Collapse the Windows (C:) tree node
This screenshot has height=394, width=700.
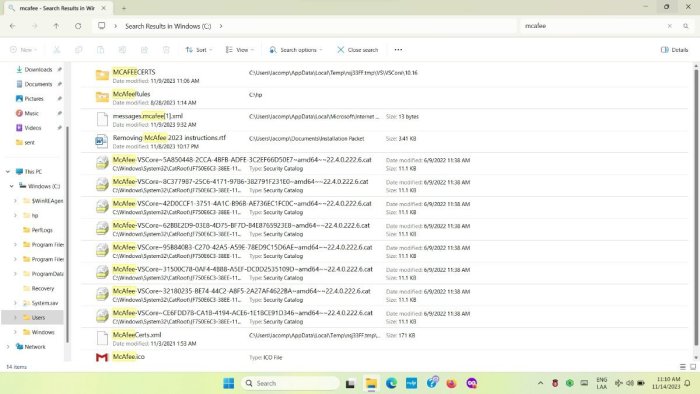12,186
